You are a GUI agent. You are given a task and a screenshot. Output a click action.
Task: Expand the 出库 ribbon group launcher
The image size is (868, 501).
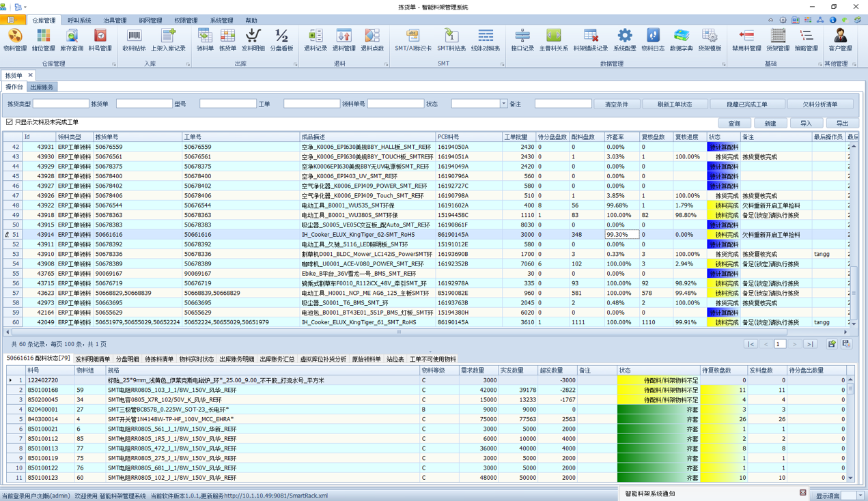tap(296, 64)
